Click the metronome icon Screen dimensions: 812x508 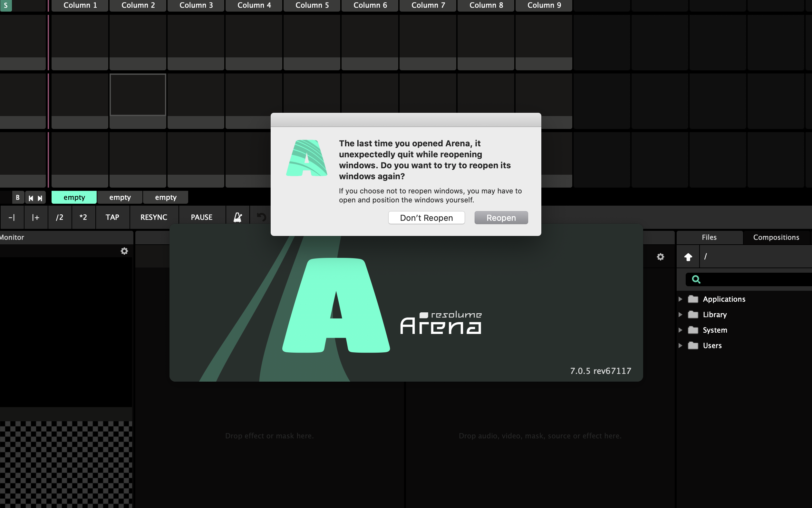click(x=237, y=217)
